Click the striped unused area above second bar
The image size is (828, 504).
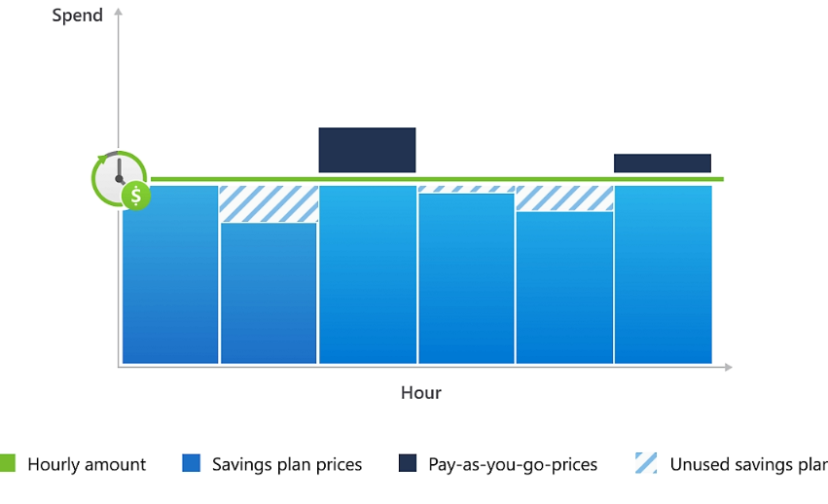(269, 203)
